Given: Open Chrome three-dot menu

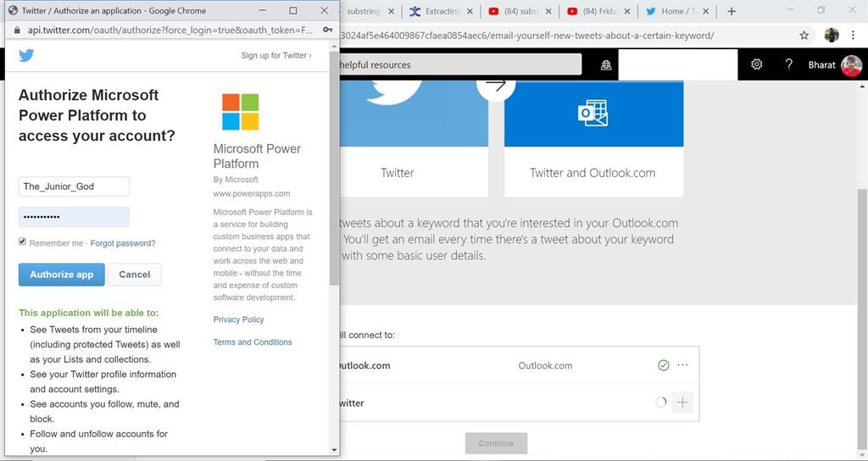Looking at the screenshot, I should [x=853, y=36].
